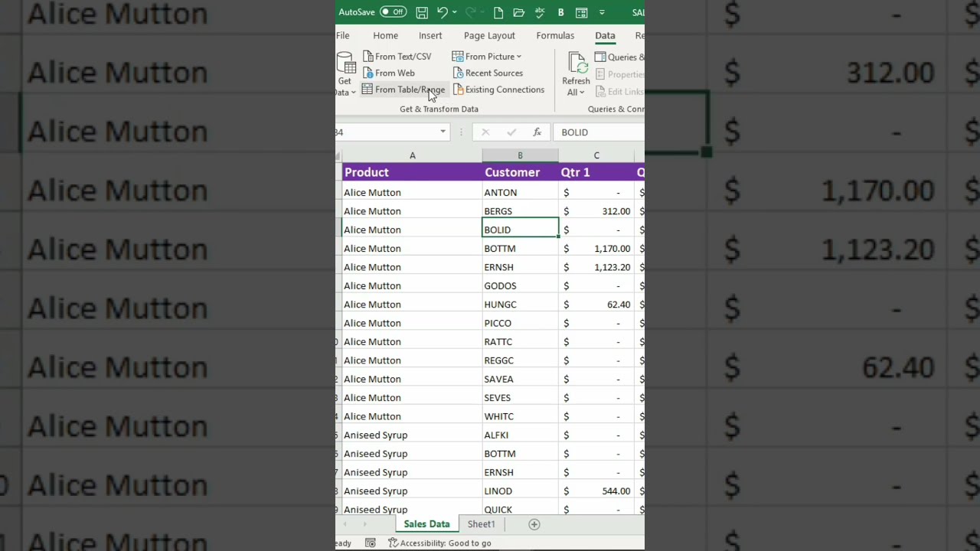980x551 pixels.
Task: Select the BERGS customer cell
Action: [x=520, y=211]
